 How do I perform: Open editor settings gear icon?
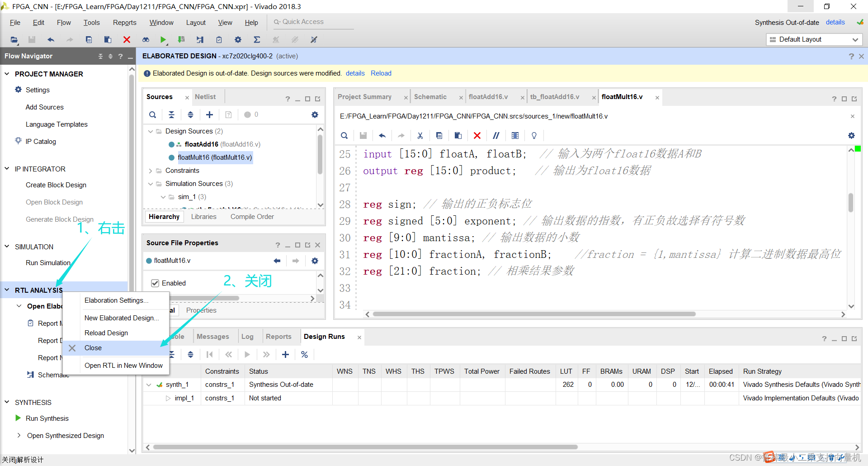click(851, 136)
